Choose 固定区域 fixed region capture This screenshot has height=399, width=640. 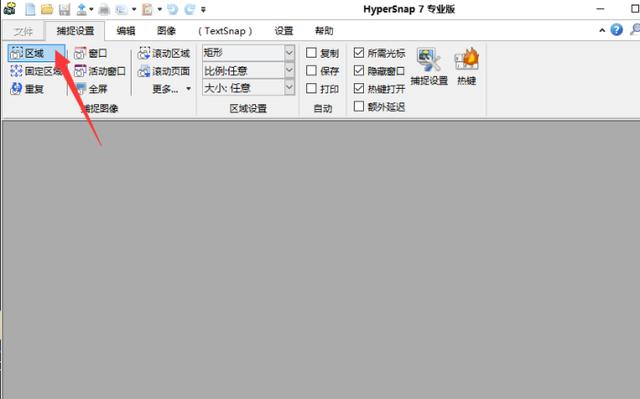click(x=36, y=71)
